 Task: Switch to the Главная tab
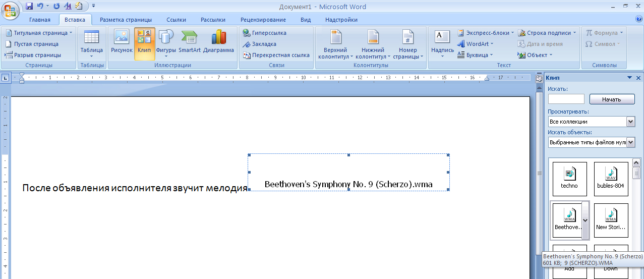[40, 20]
